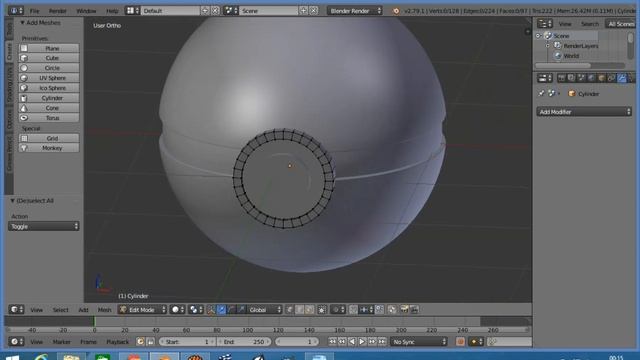The width and height of the screenshot is (640, 360).
Task: Jump to the timeline start frame
Action: [332, 342]
